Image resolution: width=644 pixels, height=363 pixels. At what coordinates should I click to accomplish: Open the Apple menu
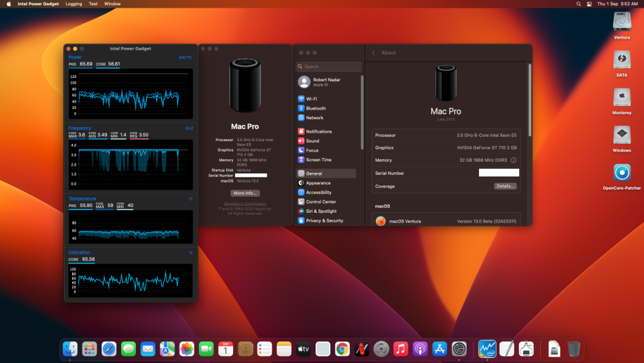(8, 4)
